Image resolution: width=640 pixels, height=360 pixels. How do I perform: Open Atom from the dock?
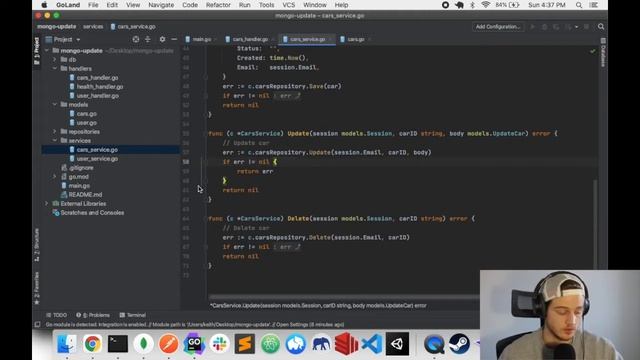point(270,344)
